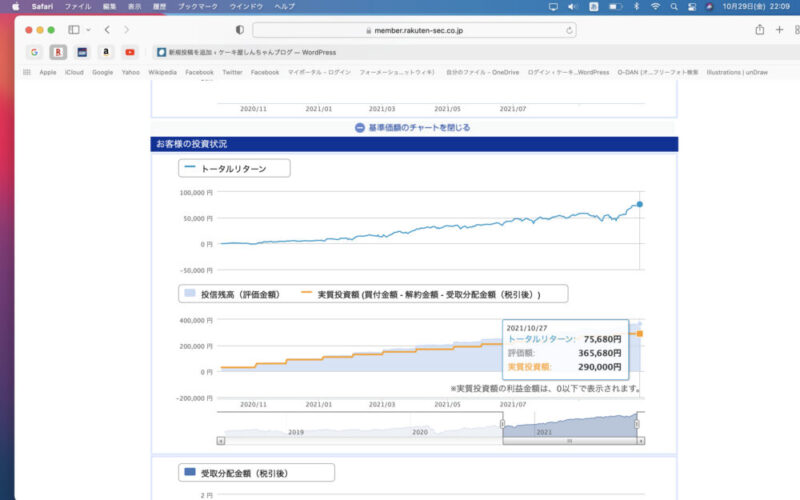Open the 自分のファイル - OneDrive bookmark
This screenshot has height=500, width=800.
(482, 72)
